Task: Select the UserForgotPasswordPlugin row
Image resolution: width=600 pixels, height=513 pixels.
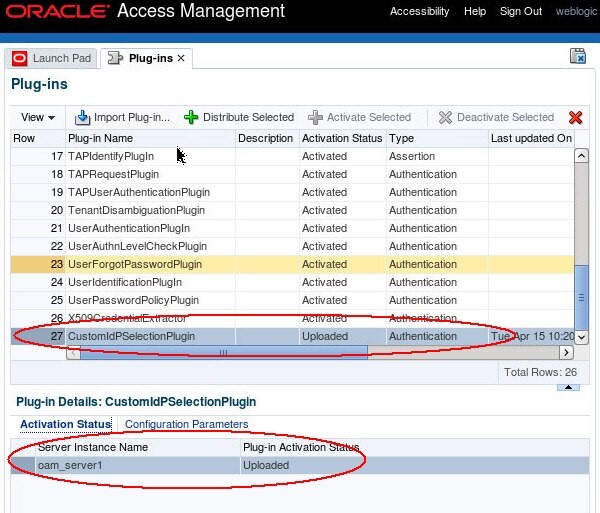Action: pyautogui.click(x=292, y=264)
